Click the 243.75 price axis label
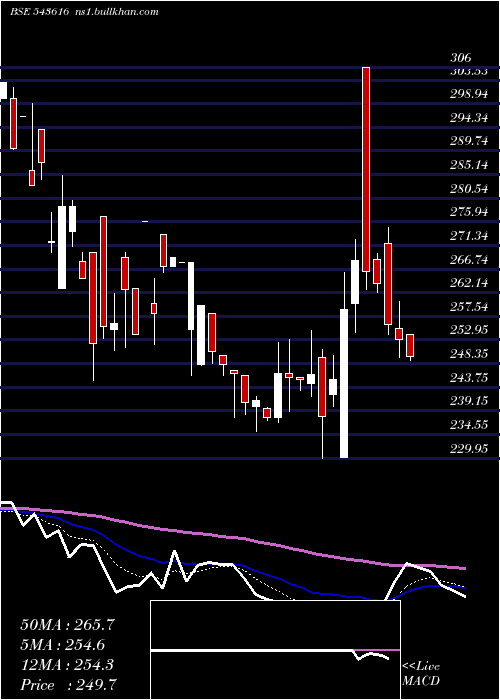 (x=468, y=378)
